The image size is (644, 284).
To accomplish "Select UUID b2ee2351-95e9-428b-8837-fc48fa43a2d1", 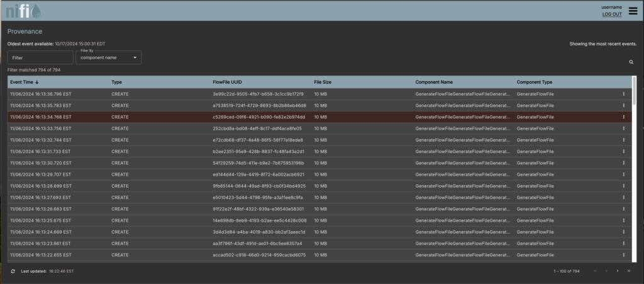I will 258,152.
